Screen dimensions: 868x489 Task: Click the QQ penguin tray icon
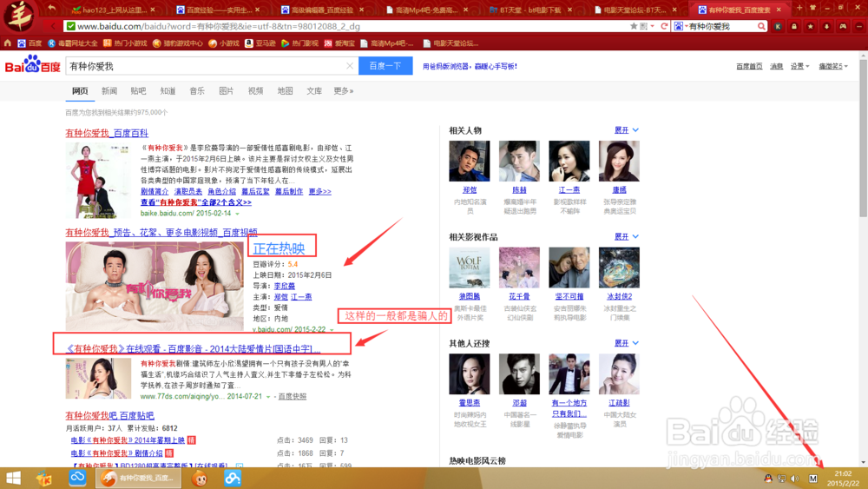[768, 478]
